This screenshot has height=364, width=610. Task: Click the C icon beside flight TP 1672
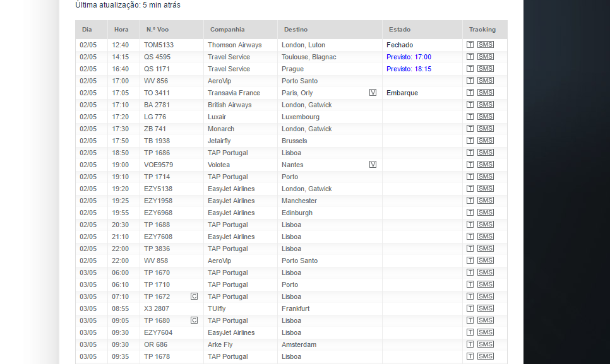pyautogui.click(x=194, y=296)
